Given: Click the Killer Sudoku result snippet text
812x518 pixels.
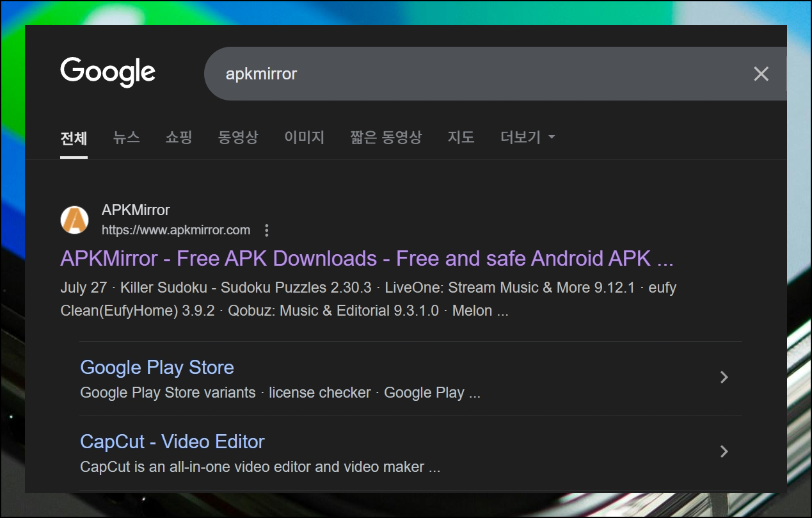Looking at the screenshot, I should pyautogui.click(x=368, y=299).
